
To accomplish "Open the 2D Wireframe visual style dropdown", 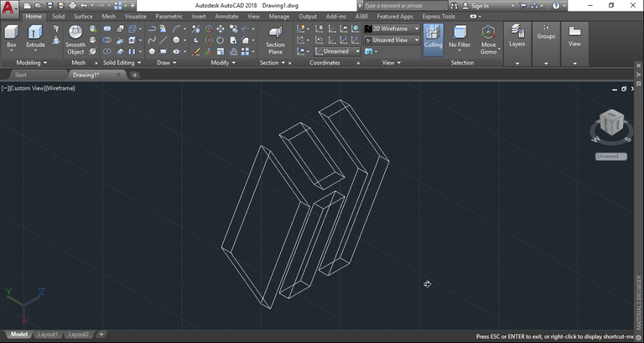I will 392,29.
